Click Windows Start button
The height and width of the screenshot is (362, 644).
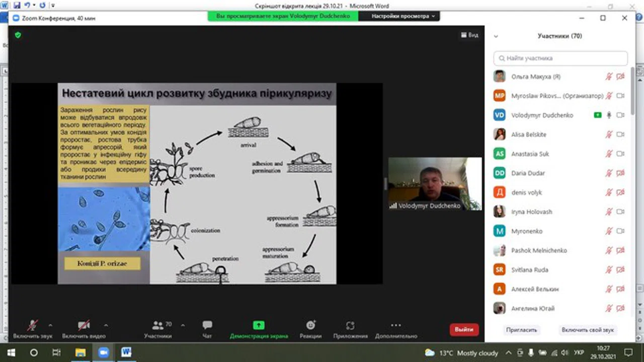(11, 352)
